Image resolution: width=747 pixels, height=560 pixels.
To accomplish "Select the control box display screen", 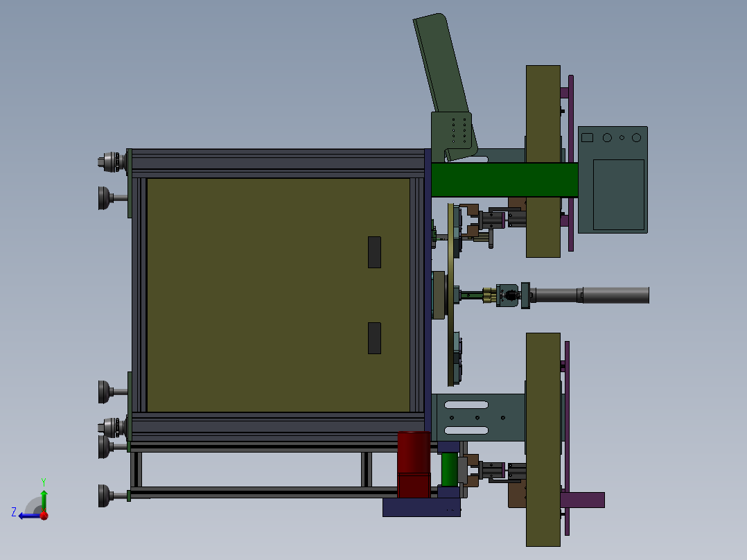I will click(x=618, y=195).
